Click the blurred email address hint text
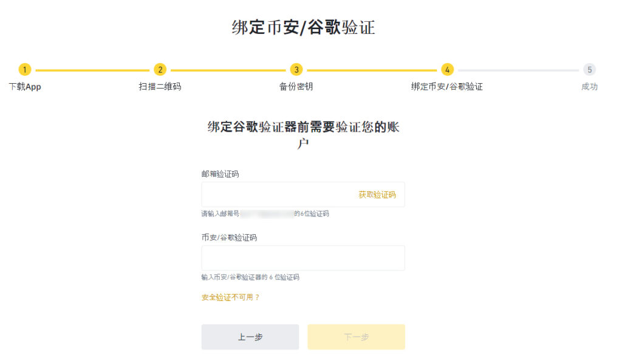The image size is (622, 364). [267, 214]
